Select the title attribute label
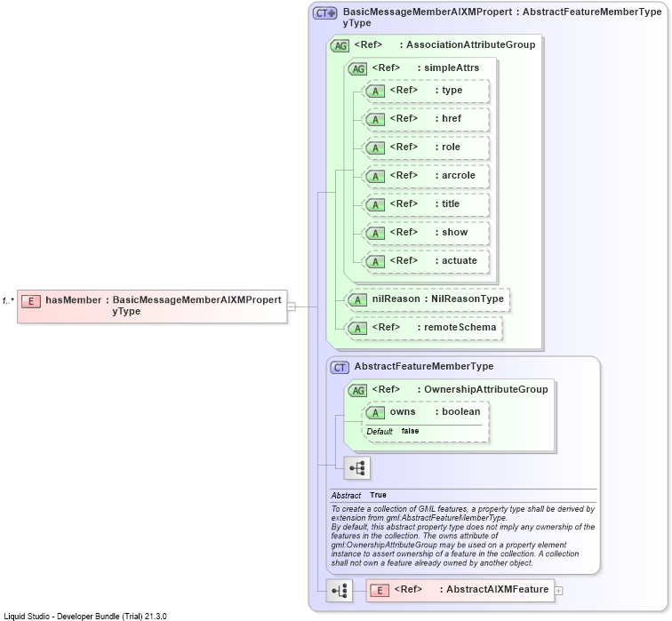 451,203
